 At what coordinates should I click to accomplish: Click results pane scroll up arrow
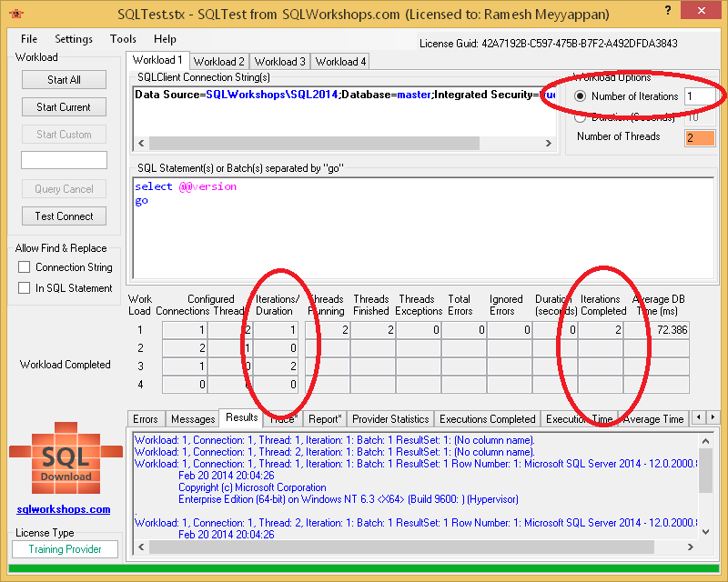pyautogui.click(x=706, y=441)
